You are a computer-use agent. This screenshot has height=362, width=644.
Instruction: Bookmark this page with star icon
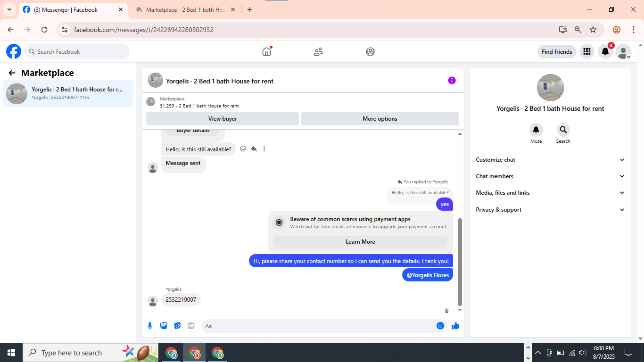tap(593, 30)
